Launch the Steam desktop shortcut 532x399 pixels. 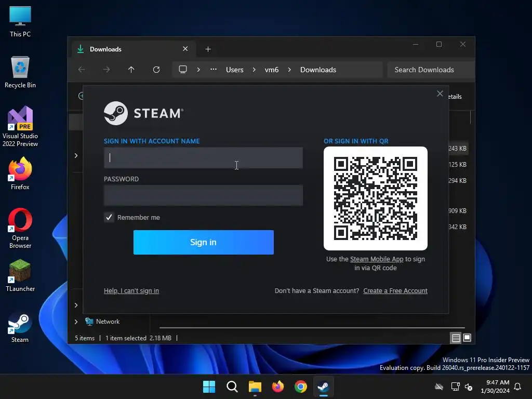pos(20,327)
